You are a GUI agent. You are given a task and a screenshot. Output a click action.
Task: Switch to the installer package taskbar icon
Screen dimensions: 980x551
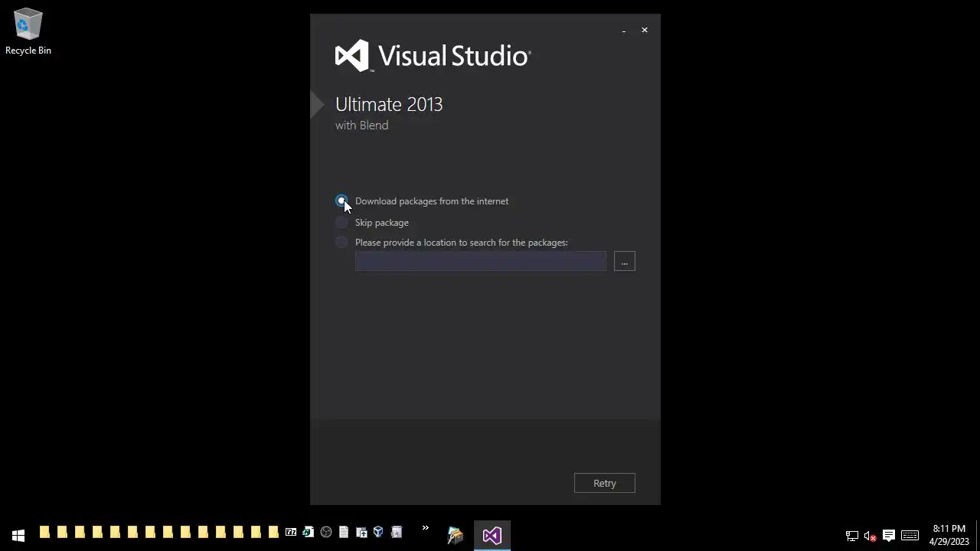coord(456,534)
